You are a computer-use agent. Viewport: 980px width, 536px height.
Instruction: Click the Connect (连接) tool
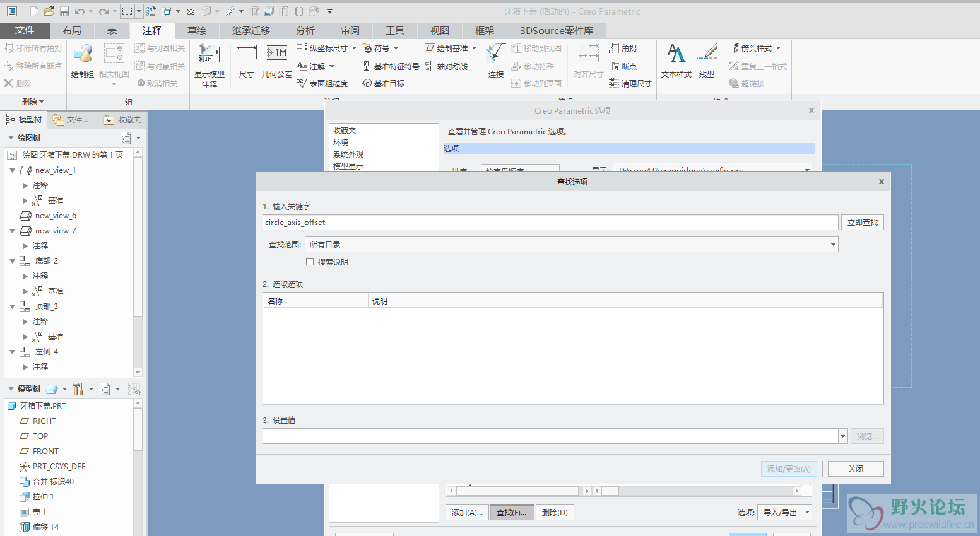point(496,61)
